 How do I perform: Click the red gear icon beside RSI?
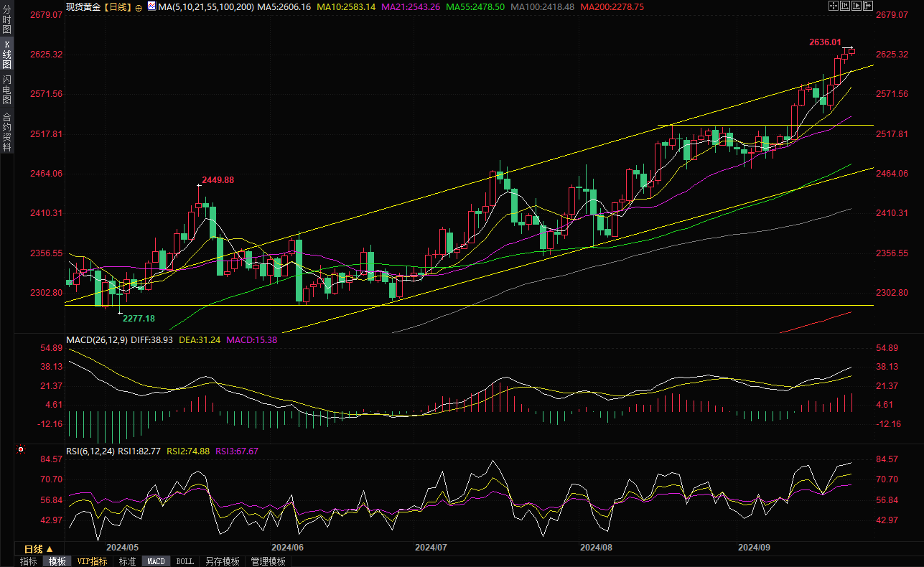point(20,450)
